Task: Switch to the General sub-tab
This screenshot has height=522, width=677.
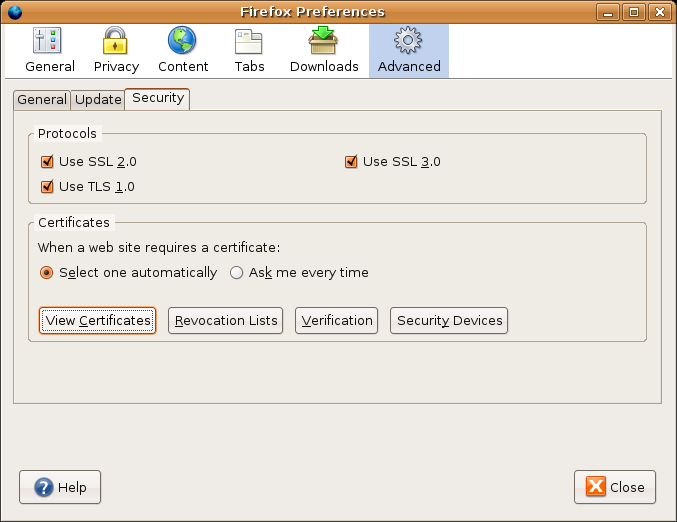Action: coord(42,100)
